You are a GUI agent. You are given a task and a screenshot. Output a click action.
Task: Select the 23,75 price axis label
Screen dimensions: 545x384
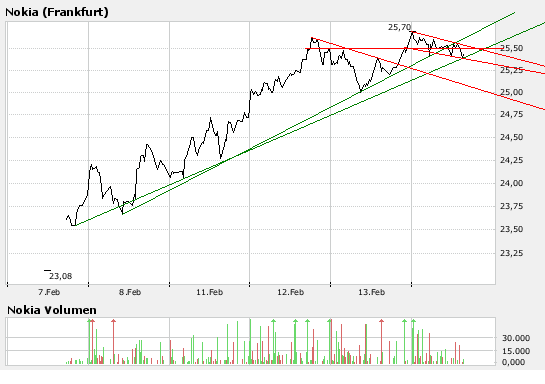[511, 206]
